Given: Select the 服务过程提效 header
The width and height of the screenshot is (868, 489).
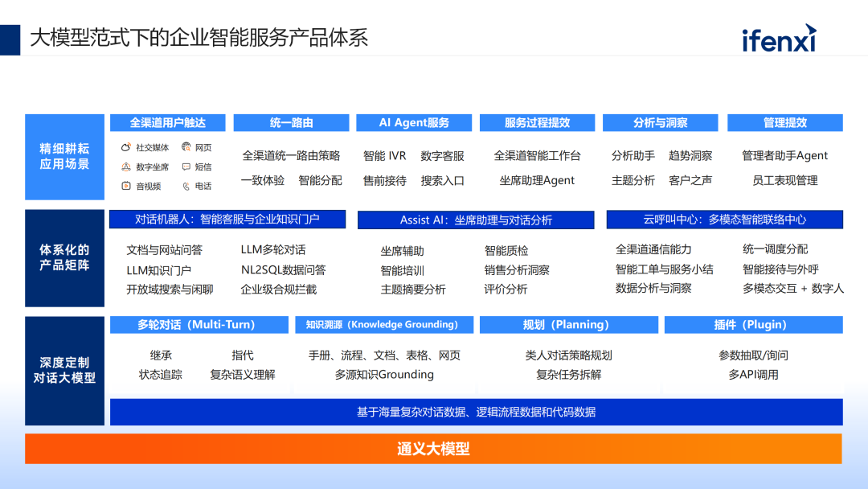Looking at the screenshot, I should 537,123.
